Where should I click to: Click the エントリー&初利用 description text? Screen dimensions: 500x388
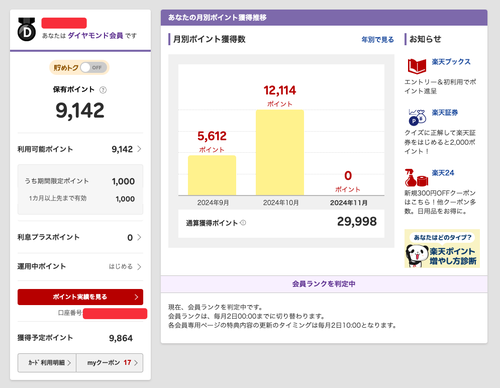coord(440,86)
